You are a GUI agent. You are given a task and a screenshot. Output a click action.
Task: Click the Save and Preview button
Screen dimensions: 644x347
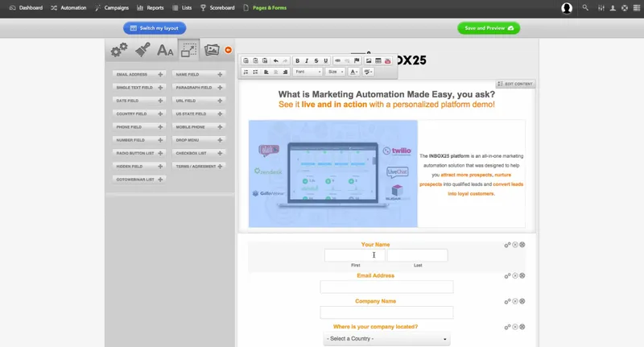tap(489, 28)
